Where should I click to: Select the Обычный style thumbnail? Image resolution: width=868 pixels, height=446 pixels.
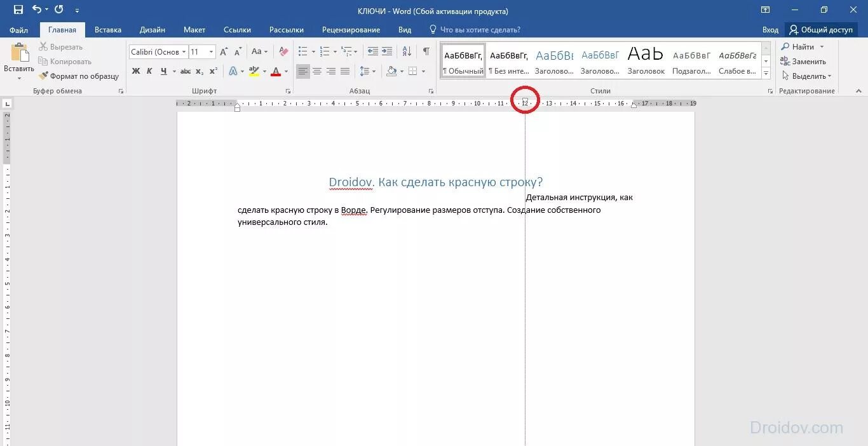[x=463, y=61]
